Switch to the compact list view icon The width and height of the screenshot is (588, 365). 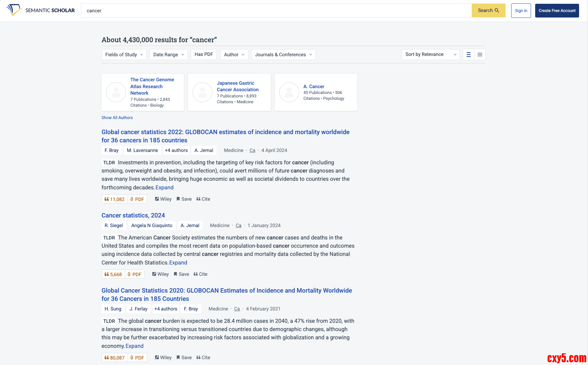[480, 55]
